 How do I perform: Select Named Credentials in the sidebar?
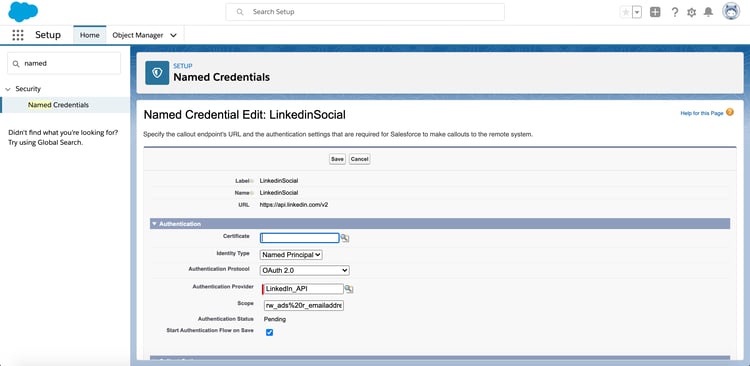tap(58, 105)
